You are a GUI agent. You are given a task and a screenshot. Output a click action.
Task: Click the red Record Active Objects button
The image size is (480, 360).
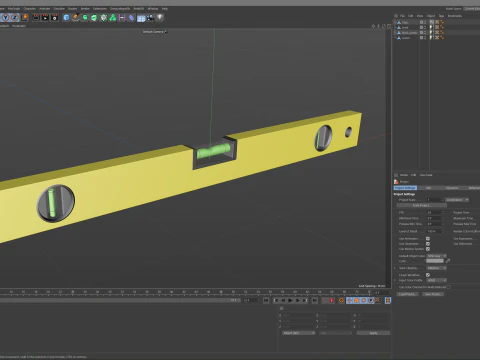pyautogui.click(x=324, y=301)
